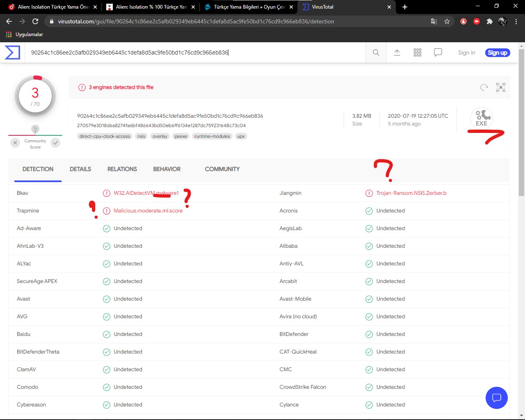The image size is (525, 420).
Task: Vote positive with community check icon
Action: pyautogui.click(x=55, y=143)
